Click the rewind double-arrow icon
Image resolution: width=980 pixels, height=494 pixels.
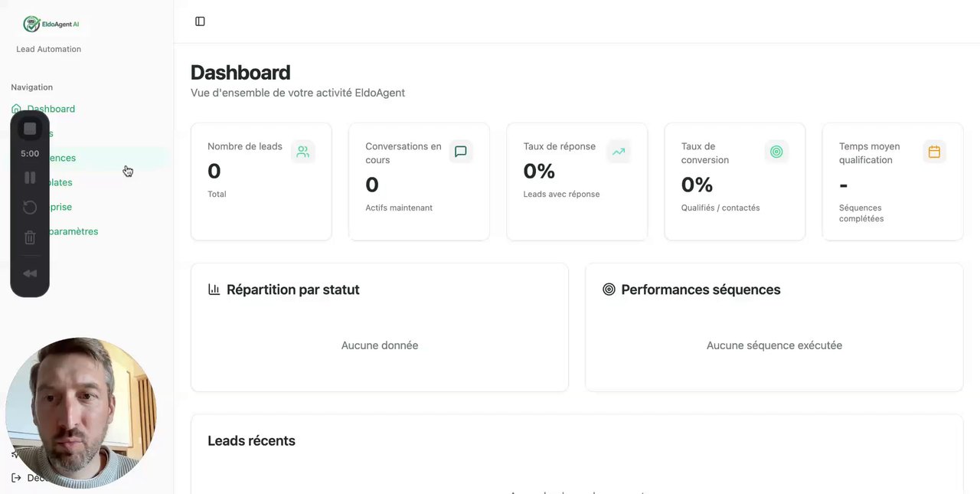30,273
